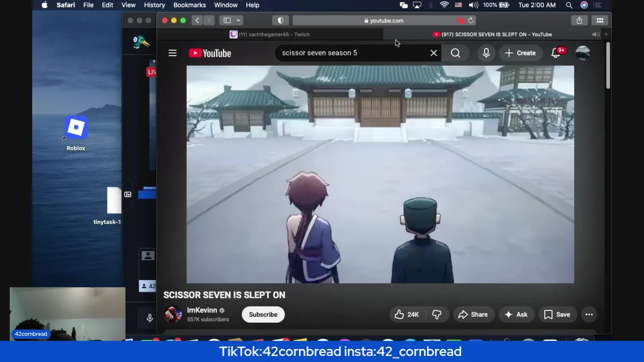Clear the YouTube search text

pyautogui.click(x=434, y=53)
